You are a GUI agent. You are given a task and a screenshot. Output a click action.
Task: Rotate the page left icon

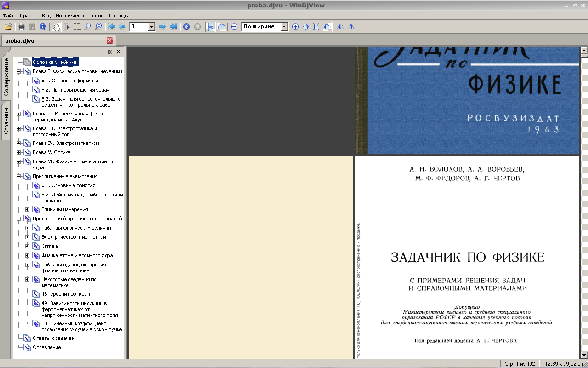click(x=340, y=27)
